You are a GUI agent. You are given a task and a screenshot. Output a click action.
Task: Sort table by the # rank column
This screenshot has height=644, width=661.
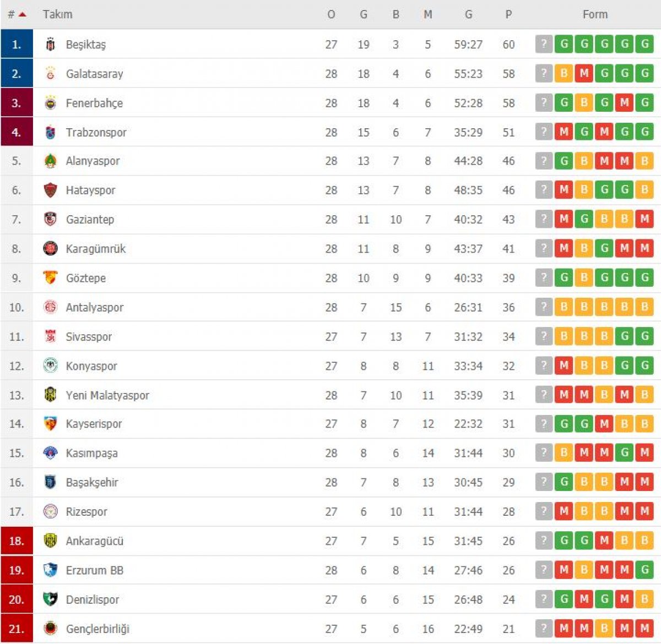tap(17, 14)
